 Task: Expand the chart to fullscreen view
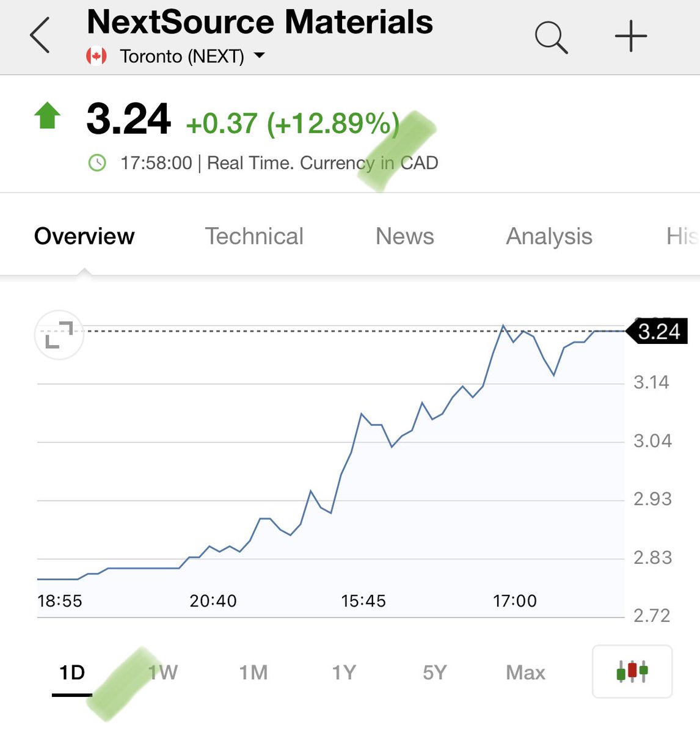pos(59,335)
